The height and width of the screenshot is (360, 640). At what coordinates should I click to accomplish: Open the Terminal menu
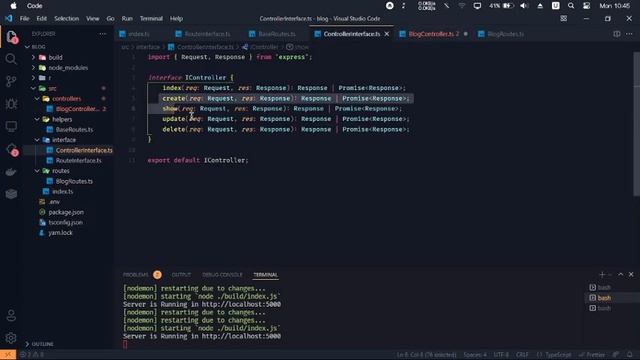coord(151,19)
